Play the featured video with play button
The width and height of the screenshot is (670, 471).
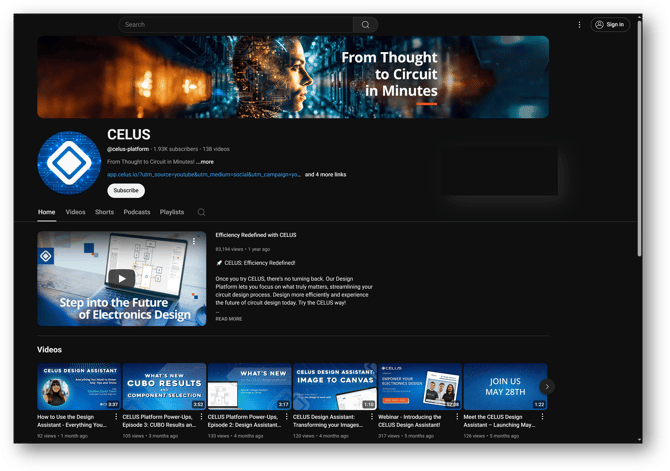[122, 279]
